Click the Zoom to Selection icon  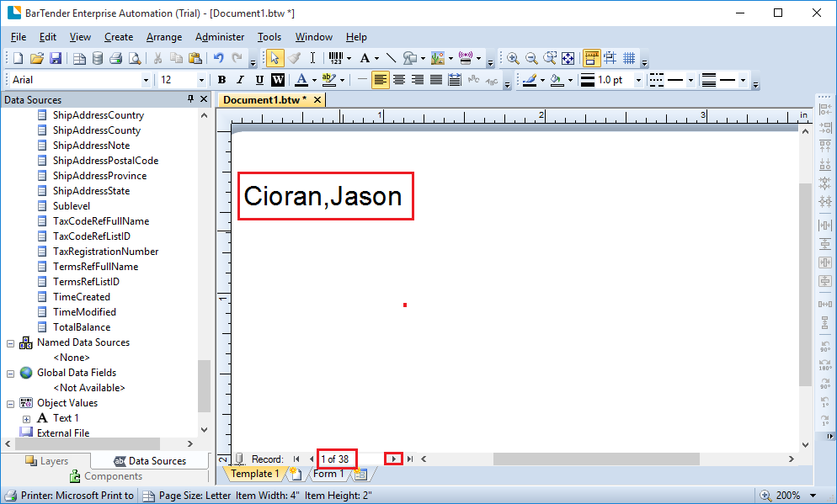(549, 58)
